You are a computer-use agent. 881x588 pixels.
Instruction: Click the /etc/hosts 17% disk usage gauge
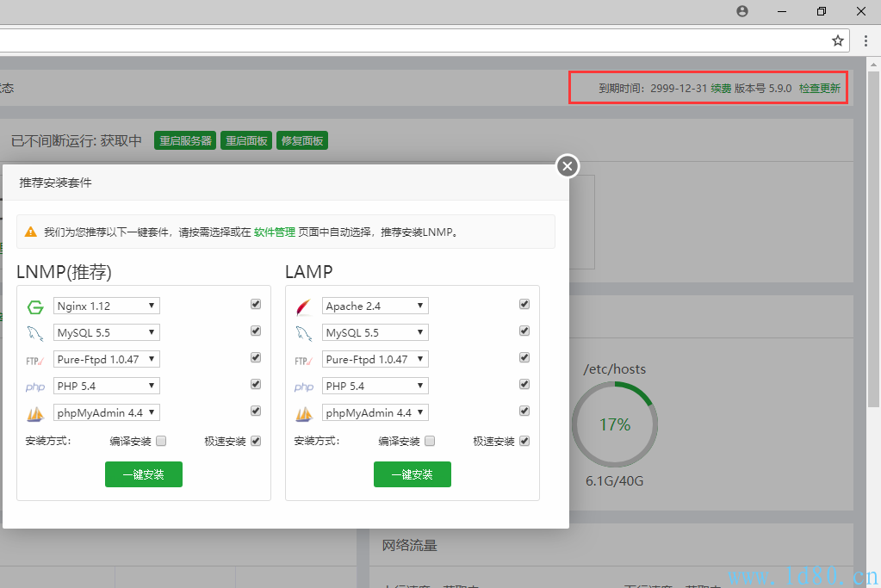615,424
